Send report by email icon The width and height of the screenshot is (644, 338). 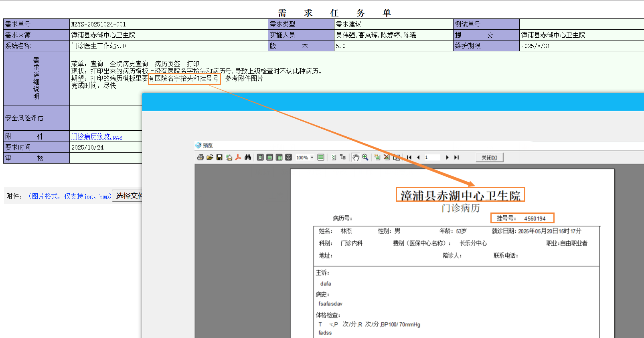coord(229,158)
